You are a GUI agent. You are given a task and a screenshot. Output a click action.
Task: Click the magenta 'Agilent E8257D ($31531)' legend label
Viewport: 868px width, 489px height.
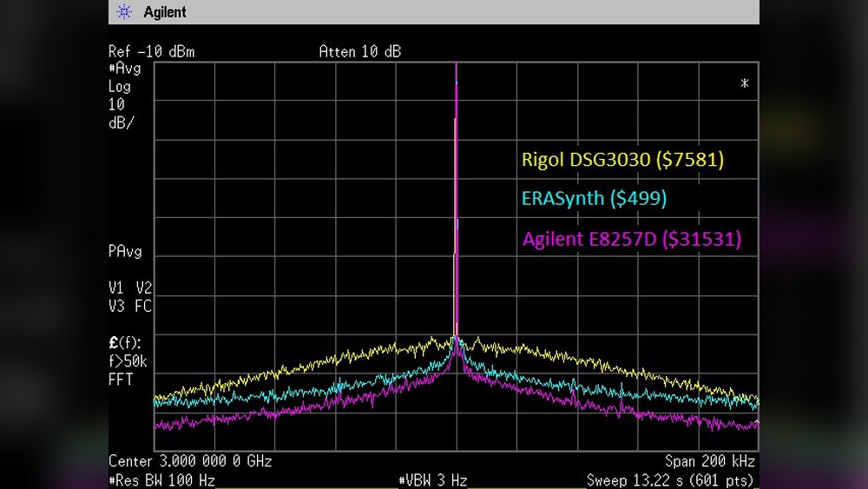(632, 239)
